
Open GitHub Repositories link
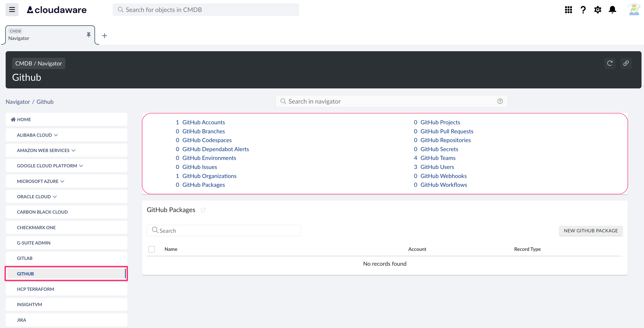pyautogui.click(x=445, y=140)
